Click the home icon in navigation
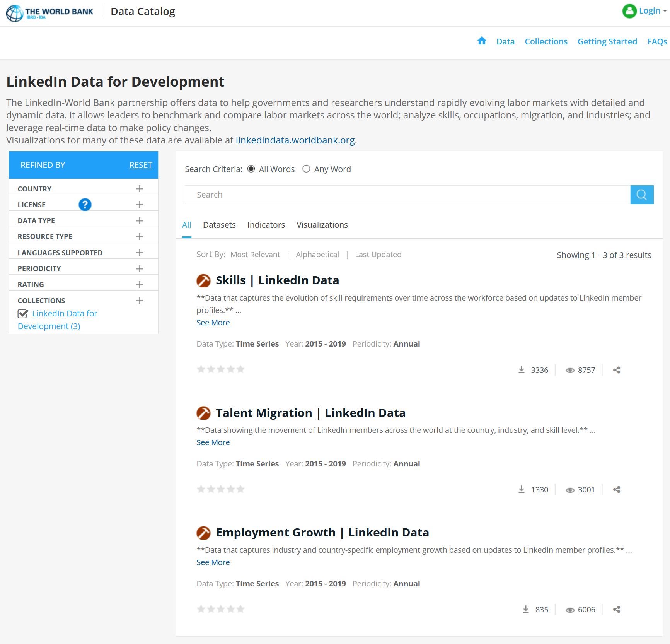The image size is (670, 644). click(x=481, y=41)
